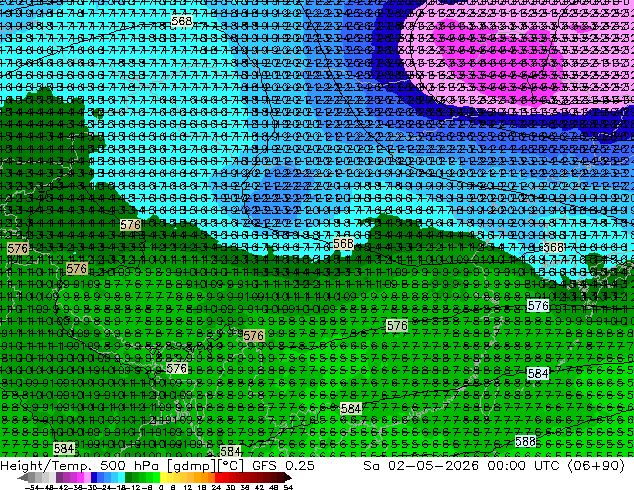
Task: Select the magenta swatch in the legend
Action: pos(80,478)
